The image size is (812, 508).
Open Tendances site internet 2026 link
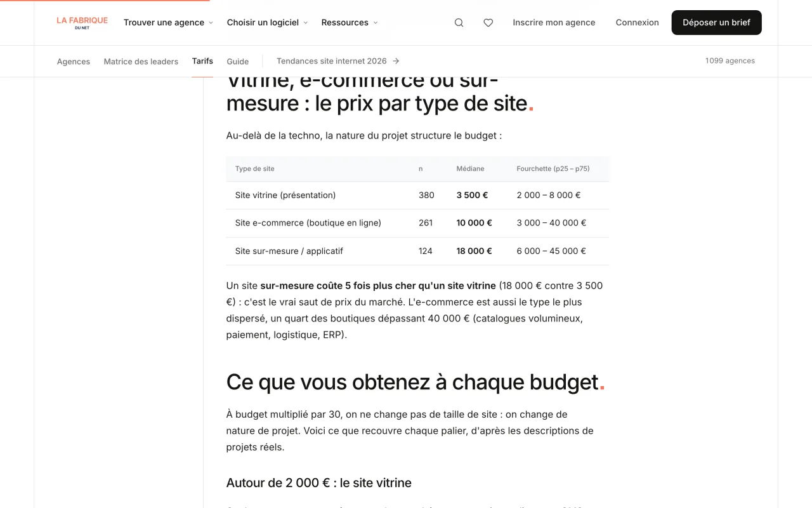[x=338, y=61]
